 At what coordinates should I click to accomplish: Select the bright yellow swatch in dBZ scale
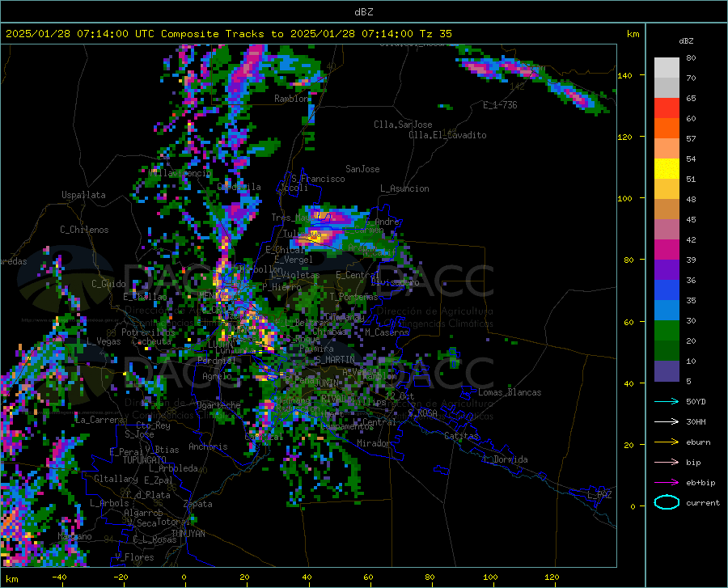pos(667,169)
